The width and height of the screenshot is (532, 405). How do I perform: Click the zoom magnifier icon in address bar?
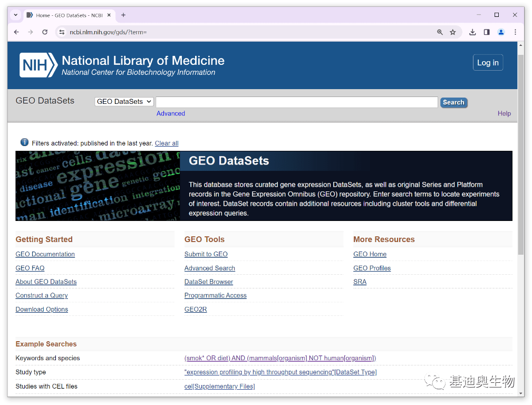click(440, 32)
